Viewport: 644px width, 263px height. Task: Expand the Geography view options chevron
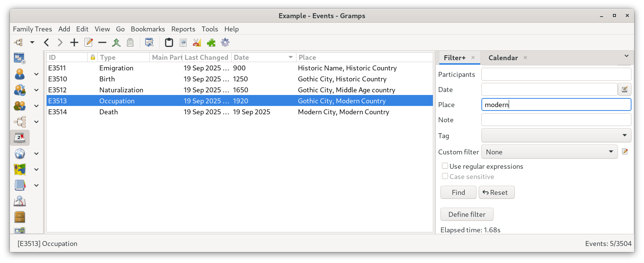[36, 170]
